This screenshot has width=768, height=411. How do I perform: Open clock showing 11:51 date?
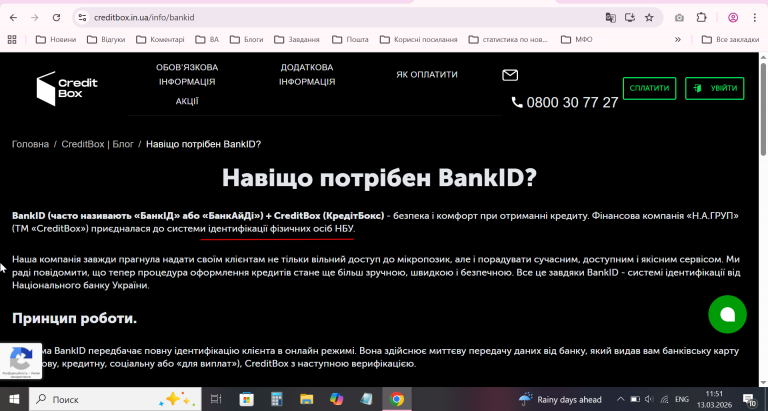pos(714,399)
